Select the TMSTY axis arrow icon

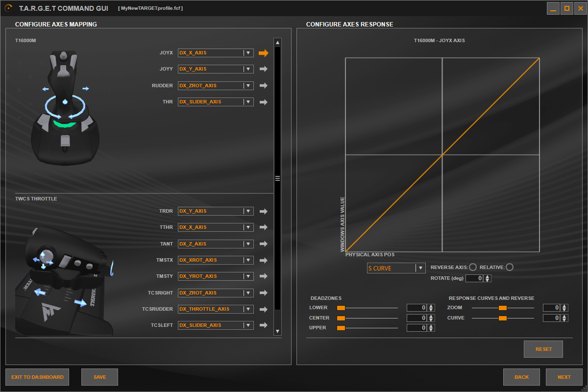tap(264, 276)
